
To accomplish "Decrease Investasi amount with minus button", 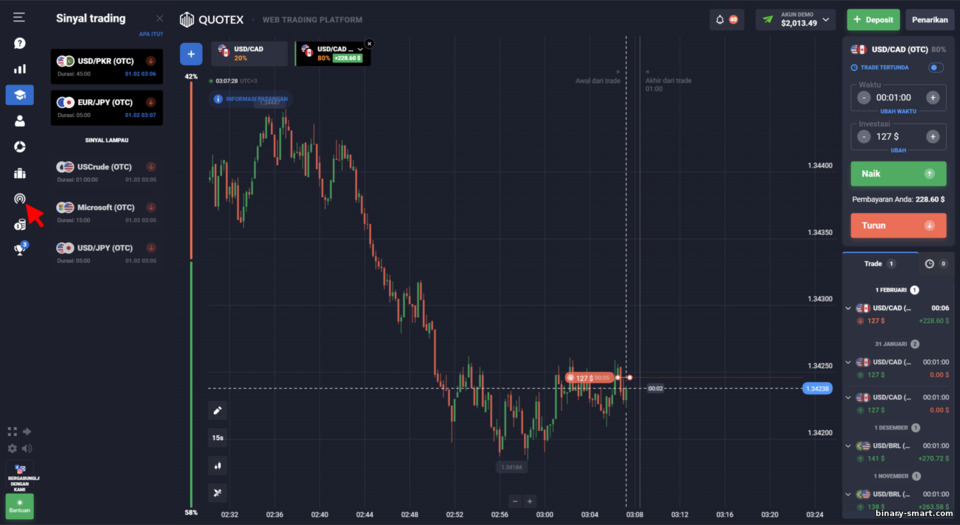I will tap(863, 136).
